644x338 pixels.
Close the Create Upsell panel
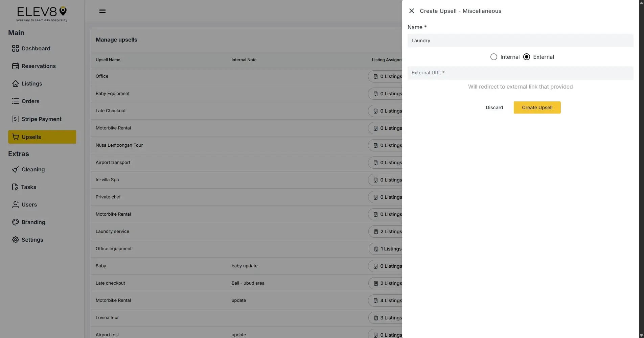[x=411, y=10]
